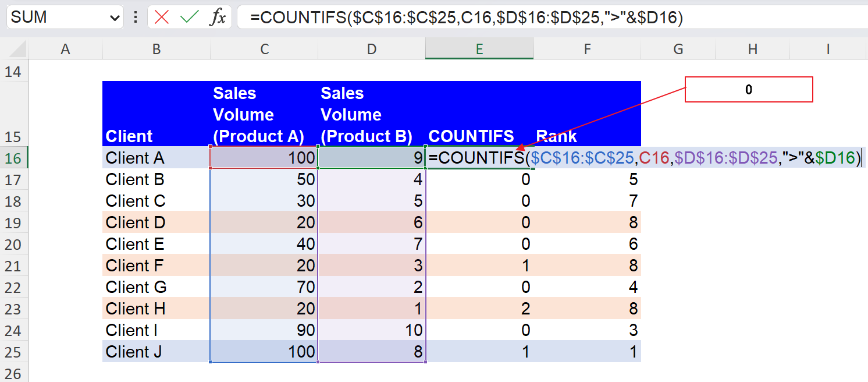Select column G header

pyautogui.click(x=678, y=49)
